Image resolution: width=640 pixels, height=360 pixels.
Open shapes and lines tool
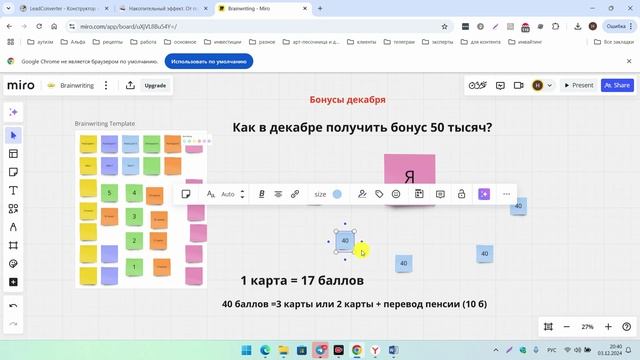pyautogui.click(x=13, y=209)
